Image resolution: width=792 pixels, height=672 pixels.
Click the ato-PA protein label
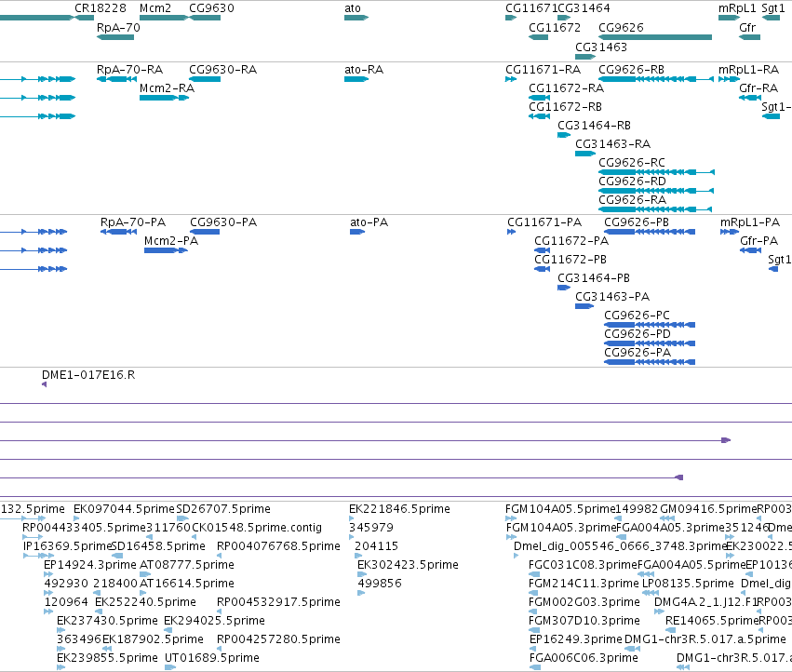click(x=369, y=222)
